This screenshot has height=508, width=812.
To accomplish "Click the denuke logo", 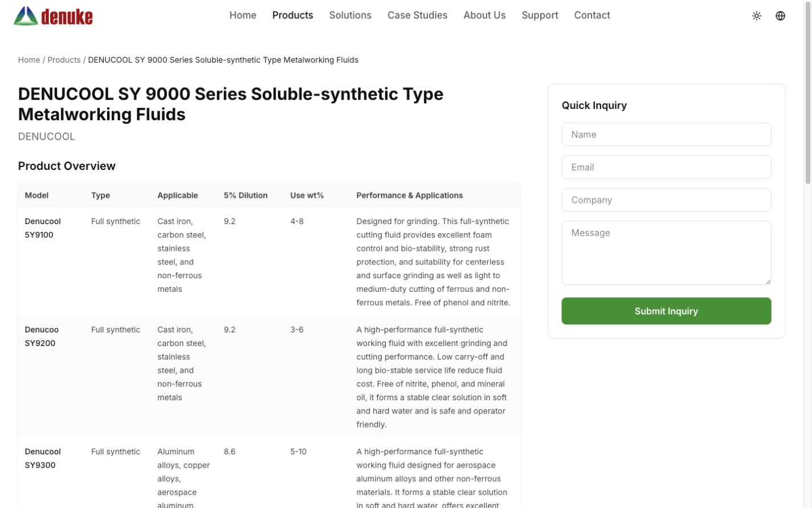I will click(x=53, y=16).
